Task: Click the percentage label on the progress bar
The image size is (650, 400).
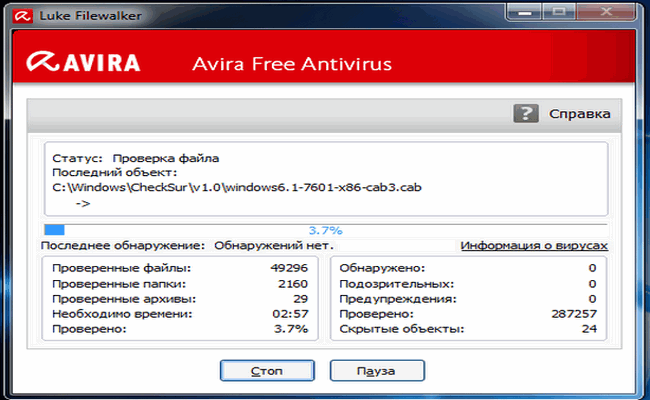Action: 326,230
